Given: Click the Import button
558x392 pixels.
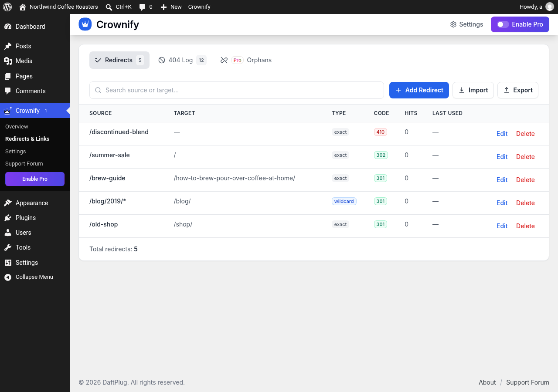Looking at the screenshot, I should tap(473, 90).
